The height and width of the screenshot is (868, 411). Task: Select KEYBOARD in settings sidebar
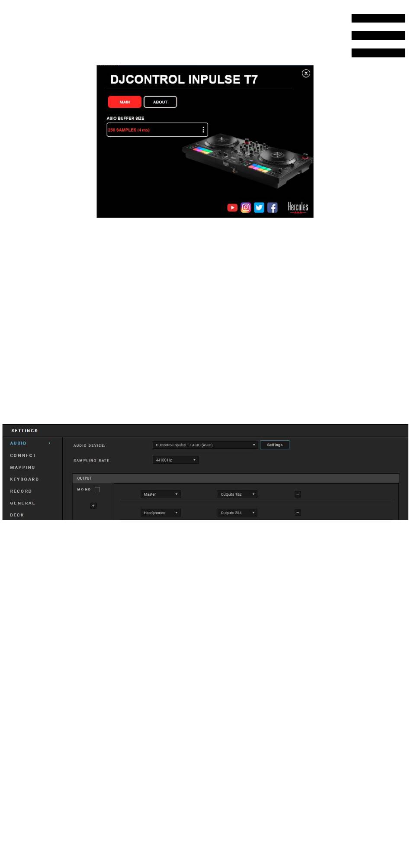[x=24, y=479]
